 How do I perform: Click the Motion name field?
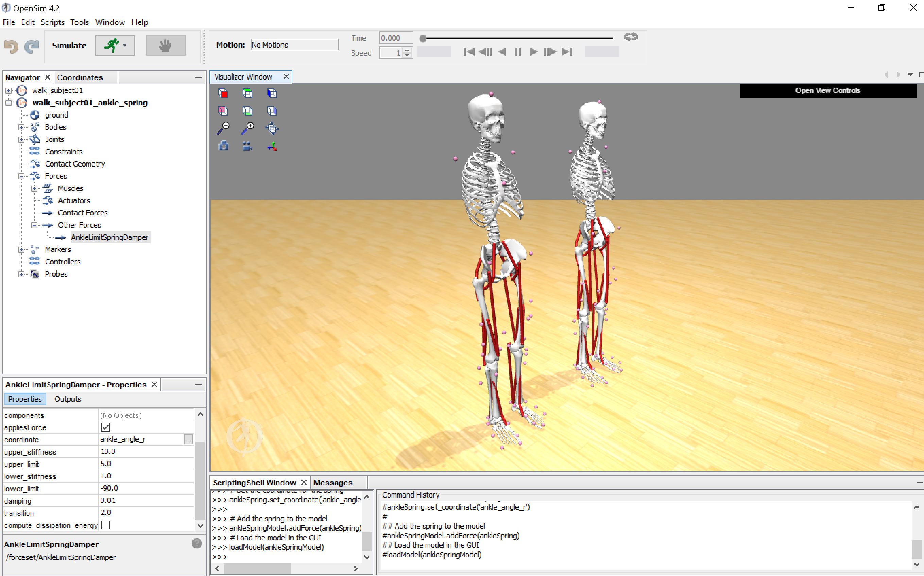(x=294, y=45)
